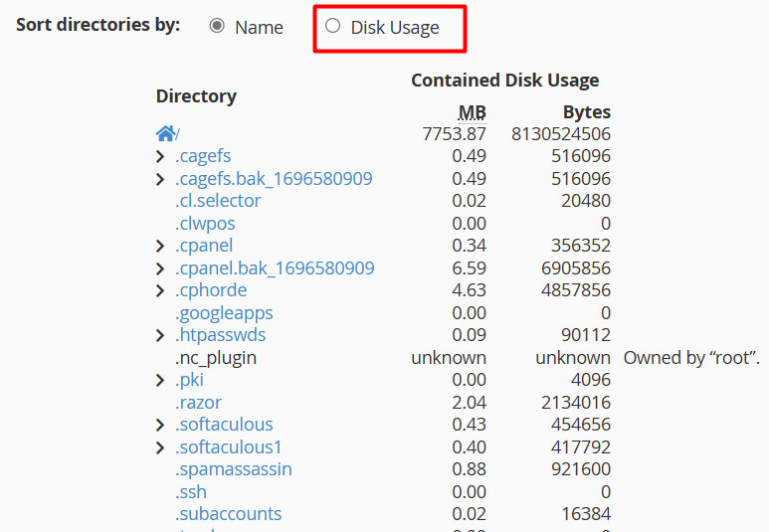Open the .googleapps directory link
Screen dimensions: 769x532
pyautogui.click(x=224, y=313)
